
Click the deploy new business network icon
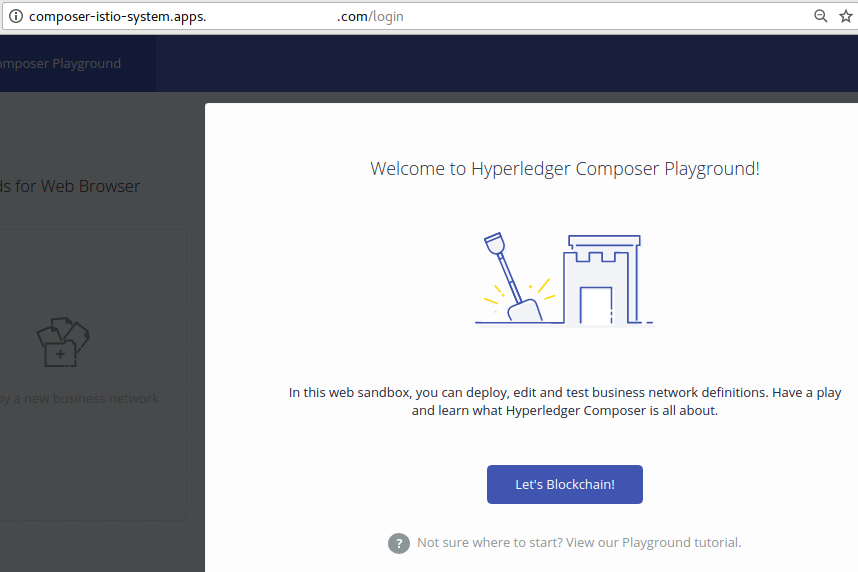pyautogui.click(x=63, y=342)
